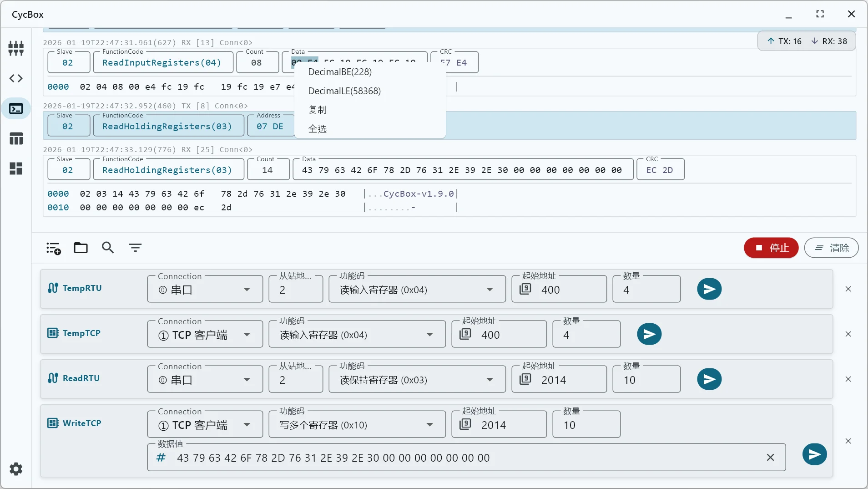Click the add command list icon
This screenshot has width=868, height=489.
tap(53, 248)
